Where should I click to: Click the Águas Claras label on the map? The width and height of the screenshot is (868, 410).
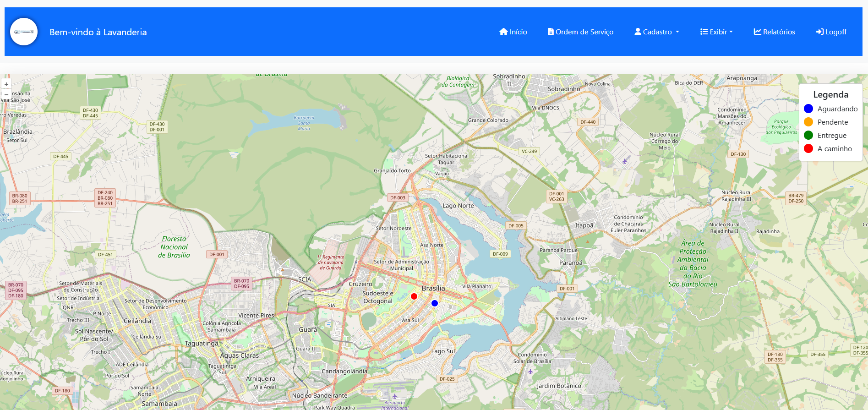[240, 355]
